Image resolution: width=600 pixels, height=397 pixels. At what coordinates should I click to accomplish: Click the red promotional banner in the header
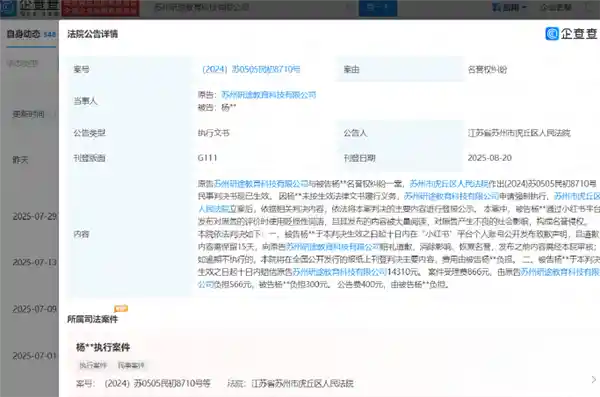point(100,8)
